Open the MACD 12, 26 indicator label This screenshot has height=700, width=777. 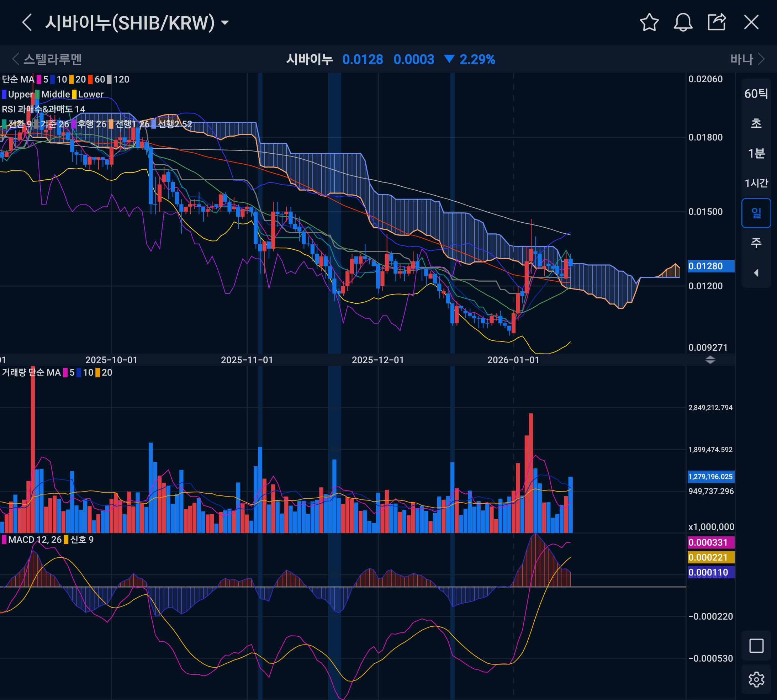(x=35, y=540)
